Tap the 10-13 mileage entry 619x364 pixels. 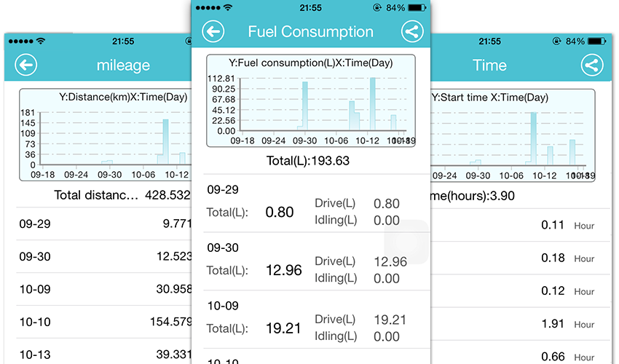point(102,355)
